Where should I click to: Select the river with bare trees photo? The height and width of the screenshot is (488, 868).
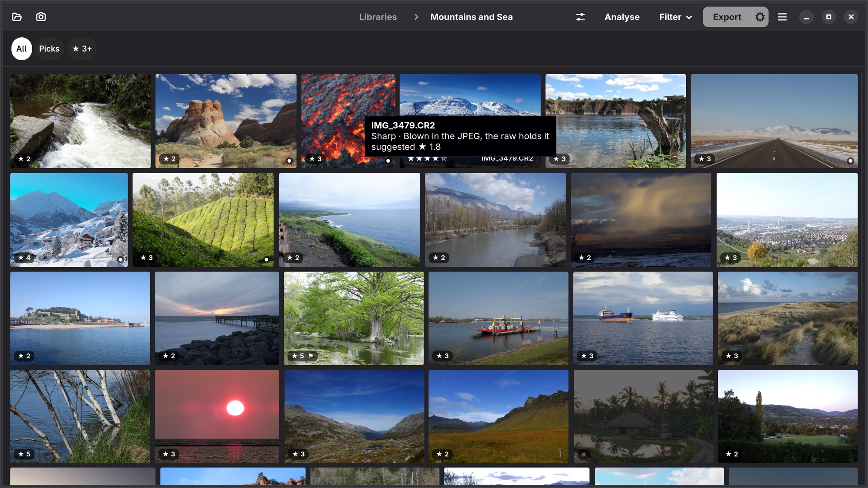pyautogui.click(x=495, y=219)
